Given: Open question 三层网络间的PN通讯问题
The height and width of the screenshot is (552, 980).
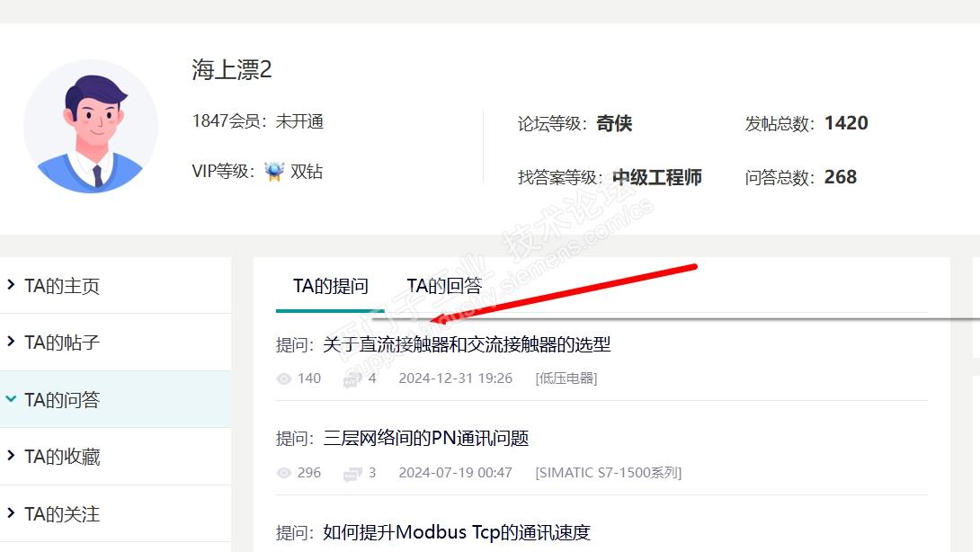Looking at the screenshot, I should tap(425, 438).
